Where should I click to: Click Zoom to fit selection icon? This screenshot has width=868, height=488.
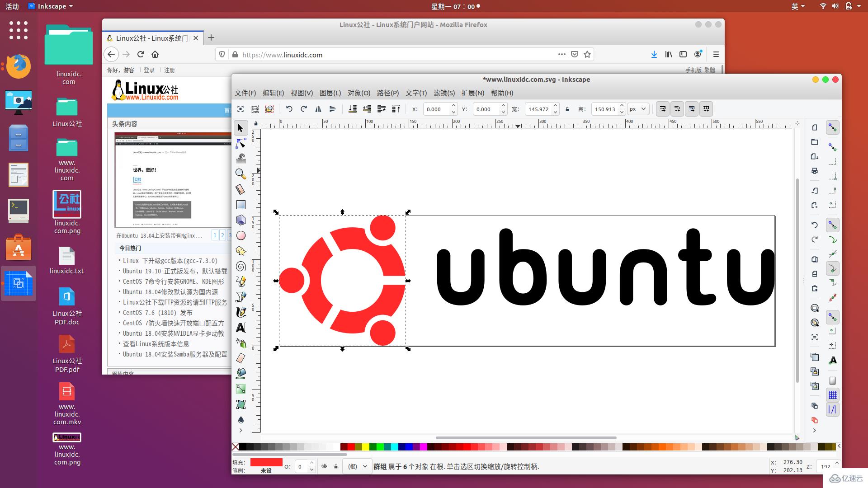click(x=815, y=308)
